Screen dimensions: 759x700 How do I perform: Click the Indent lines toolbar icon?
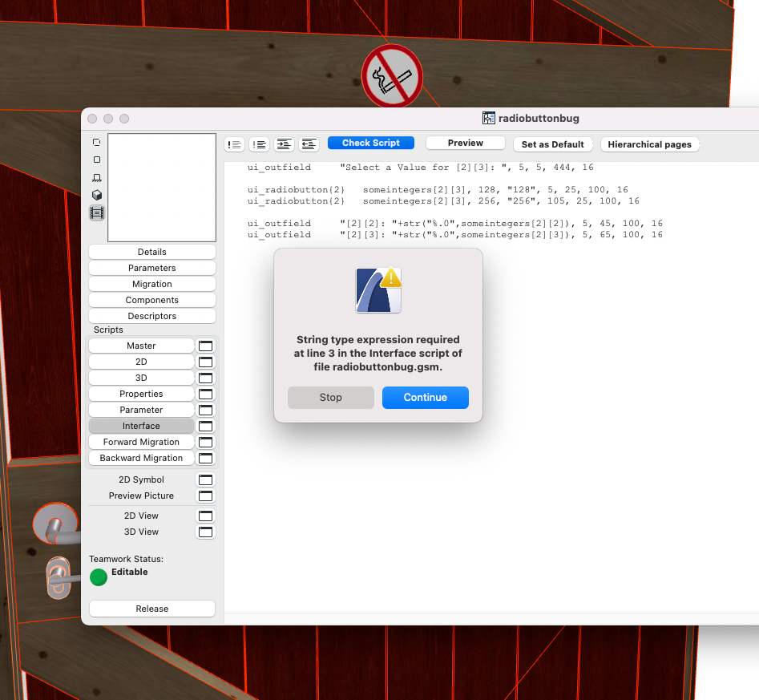tap(285, 144)
